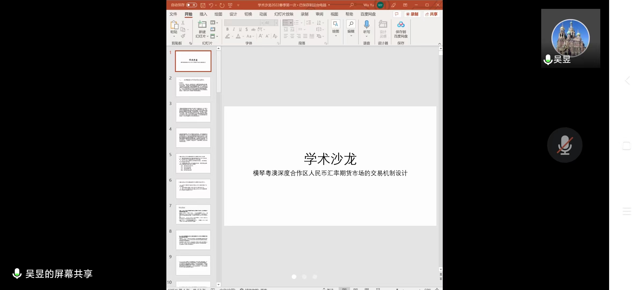Click the 共享 share button

(x=431, y=14)
